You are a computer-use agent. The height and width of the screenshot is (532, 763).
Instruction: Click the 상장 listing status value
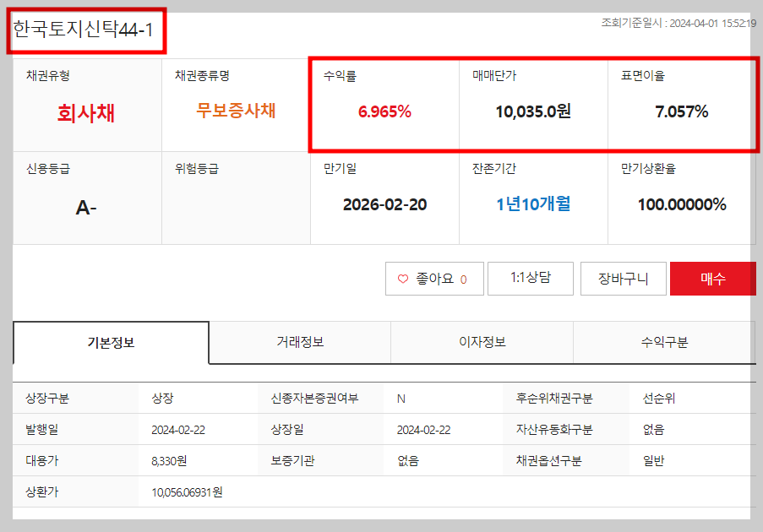pos(162,399)
